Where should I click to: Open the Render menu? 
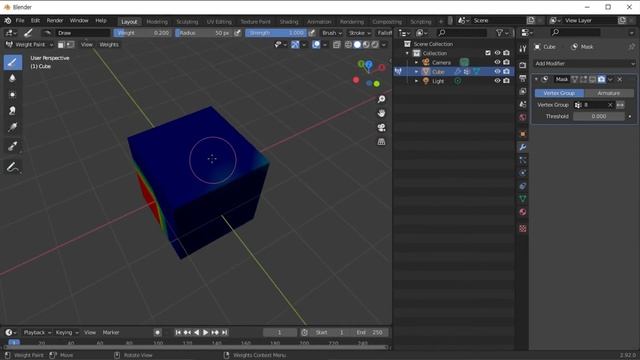click(55, 20)
